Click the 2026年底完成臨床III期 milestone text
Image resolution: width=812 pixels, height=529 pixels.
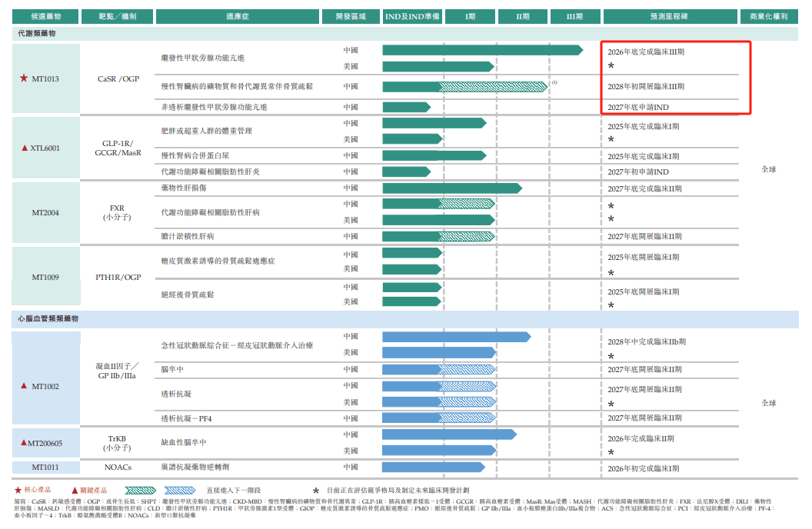(x=646, y=52)
